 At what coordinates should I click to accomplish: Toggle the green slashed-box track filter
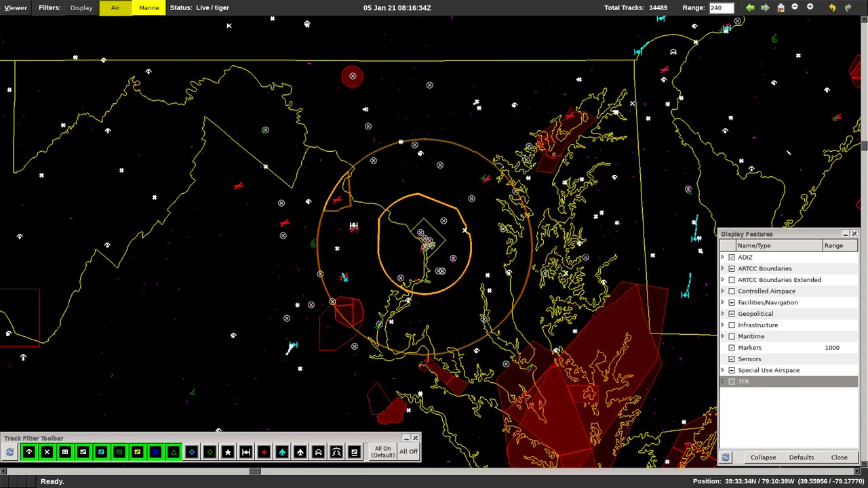point(119,452)
